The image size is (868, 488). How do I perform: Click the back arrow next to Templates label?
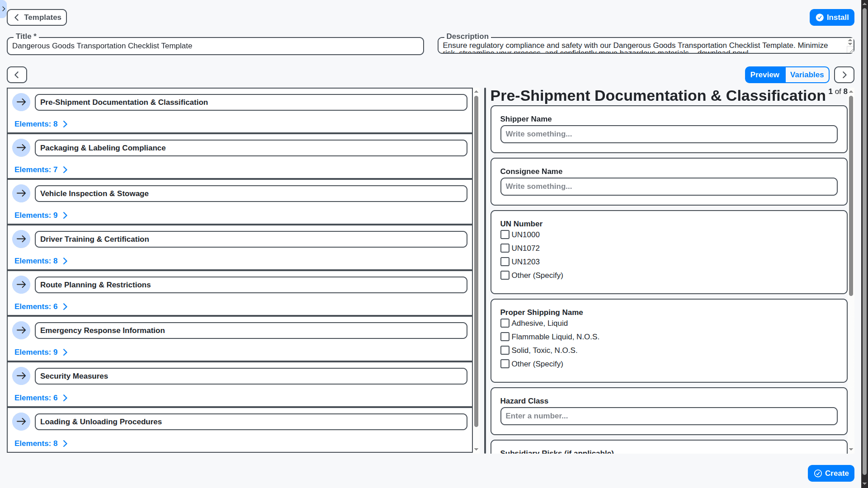[16, 17]
